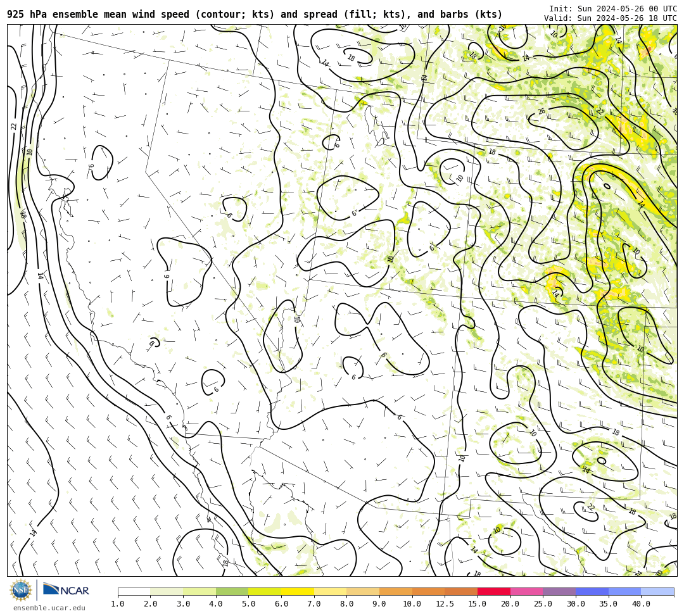Click the 4.0 colorbar tick label

pyautogui.click(x=216, y=604)
